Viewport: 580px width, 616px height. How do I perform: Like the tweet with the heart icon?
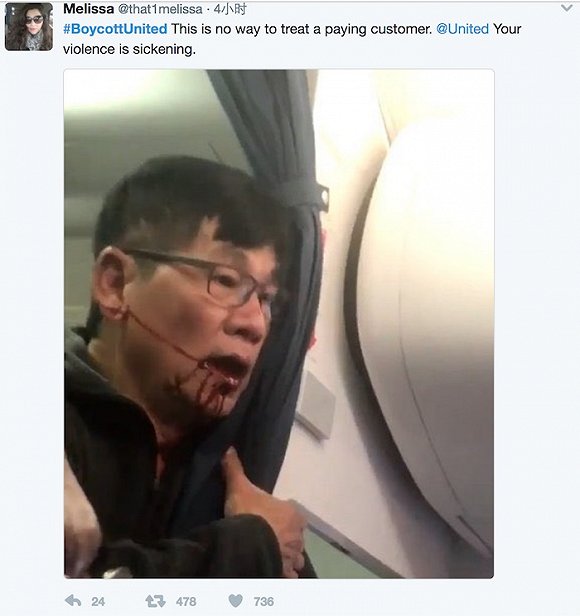[236, 601]
